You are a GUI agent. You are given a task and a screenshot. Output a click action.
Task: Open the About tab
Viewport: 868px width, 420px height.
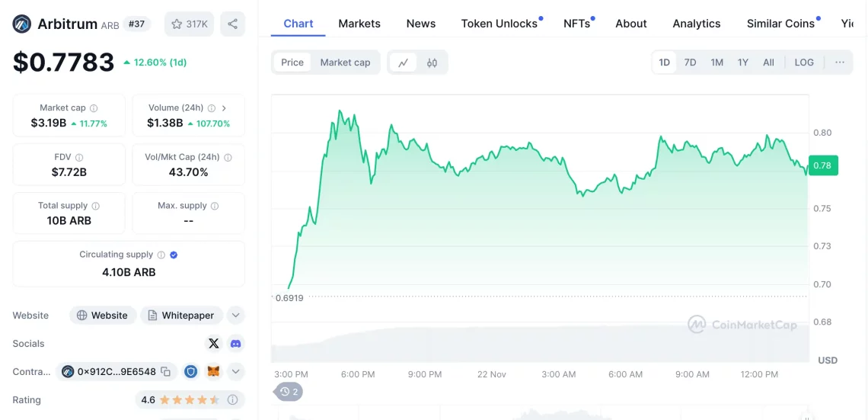tap(631, 24)
